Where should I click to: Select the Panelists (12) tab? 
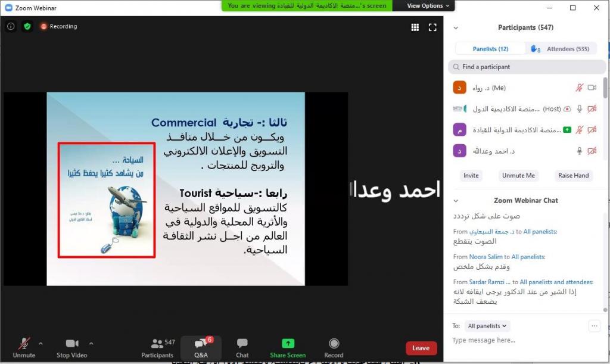pyautogui.click(x=490, y=49)
